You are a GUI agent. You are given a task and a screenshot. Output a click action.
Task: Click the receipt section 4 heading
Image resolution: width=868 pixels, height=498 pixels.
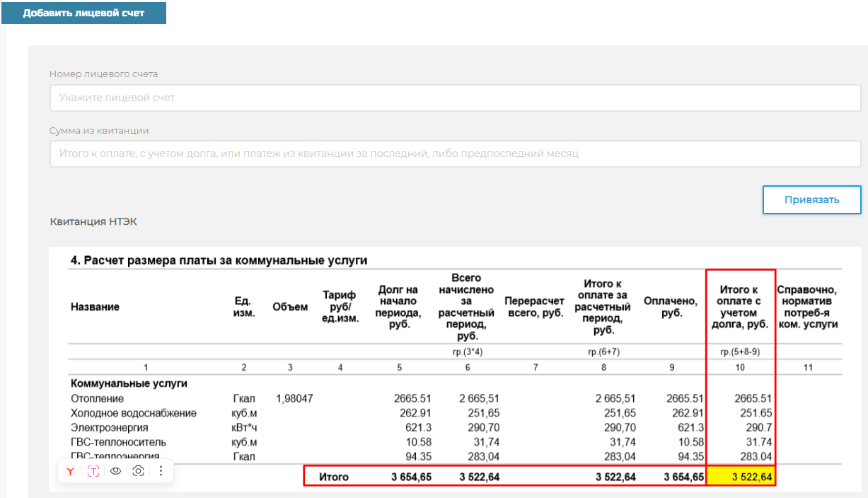219,260
